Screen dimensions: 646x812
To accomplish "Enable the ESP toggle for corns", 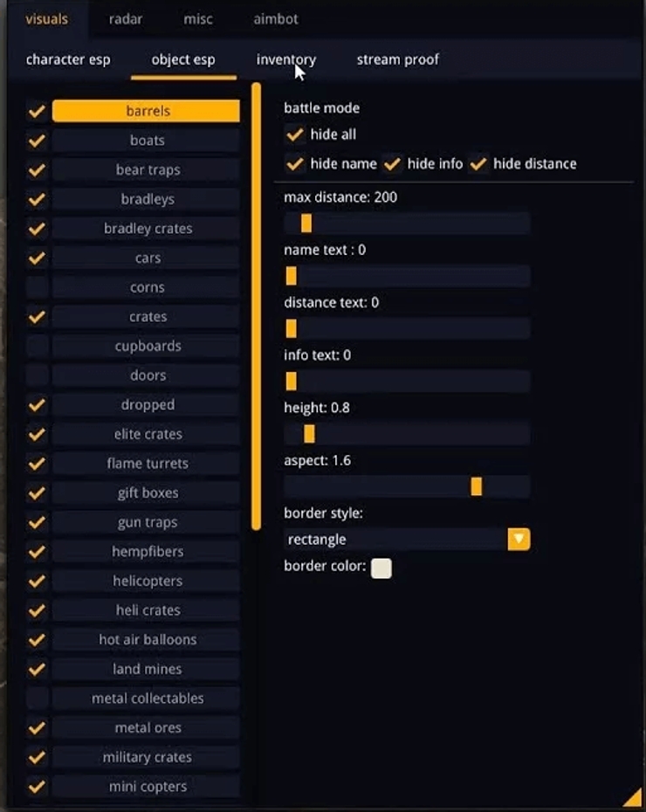I will (36, 286).
